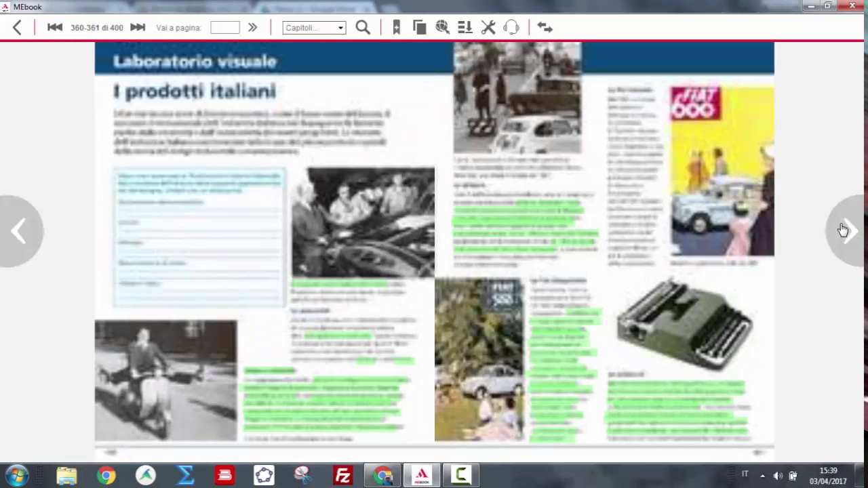
Task: Open the blue sigma app in taskbar
Action: (x=185, y=475)
